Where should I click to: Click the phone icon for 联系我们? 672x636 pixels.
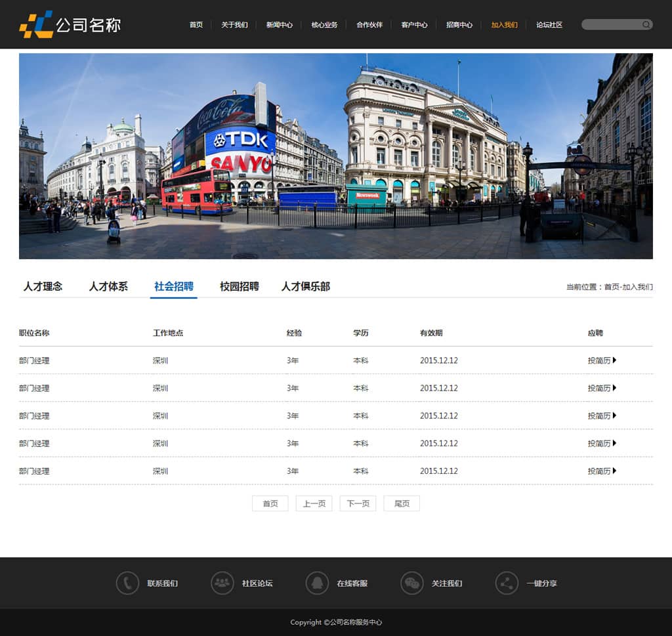(127, 583)
